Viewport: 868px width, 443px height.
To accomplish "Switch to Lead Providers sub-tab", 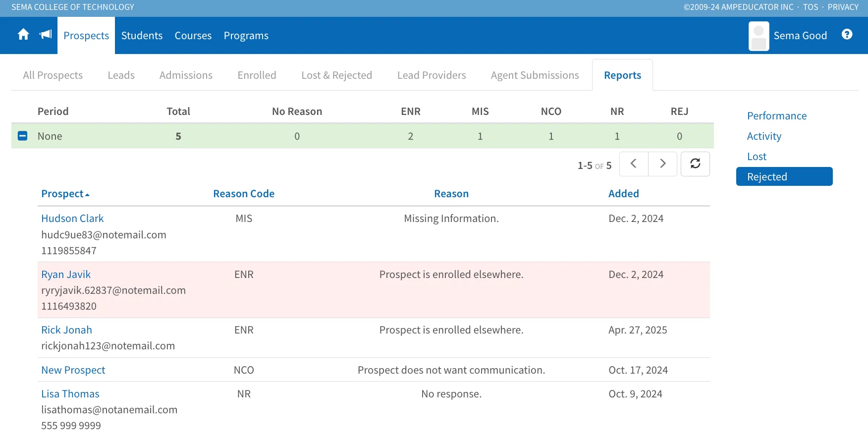I will (x=432, y=75).
